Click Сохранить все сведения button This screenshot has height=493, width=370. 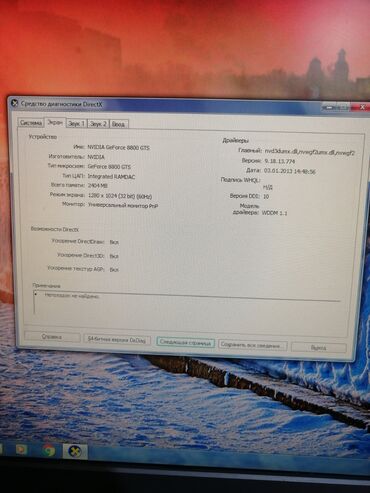[x=252, y=345]
